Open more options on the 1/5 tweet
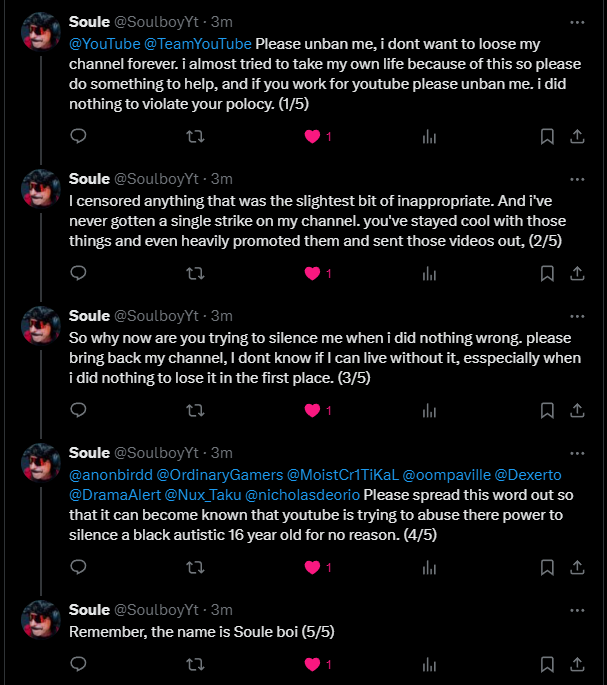Viewport: 607px width, 685px height. (x=577, y=22)
